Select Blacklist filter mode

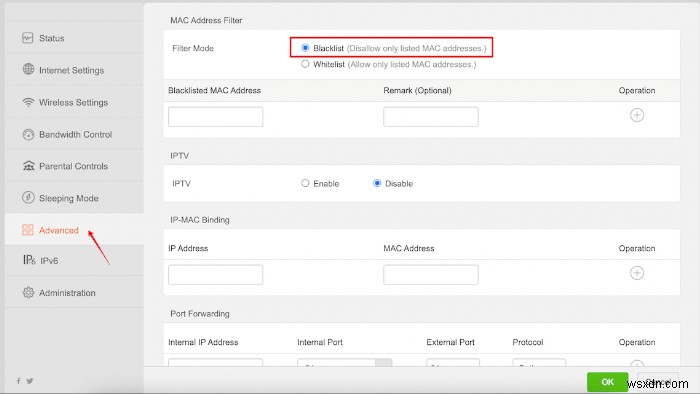pos(305,48)
